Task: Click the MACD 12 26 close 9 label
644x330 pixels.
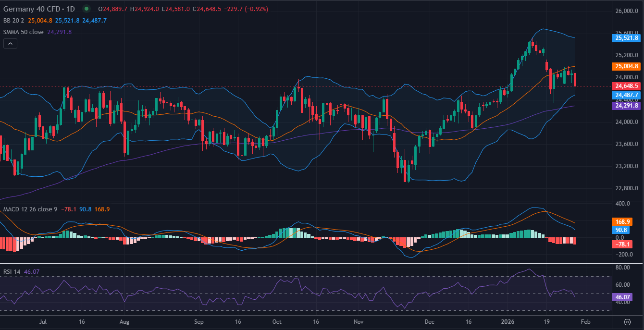Action: coord(29,209)
